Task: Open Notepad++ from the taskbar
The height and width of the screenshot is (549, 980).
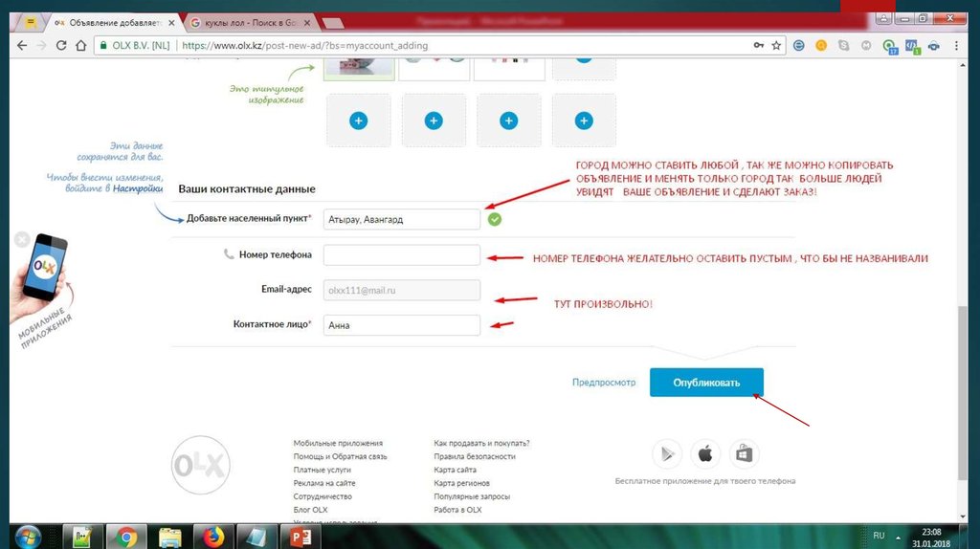Action: 82,538
